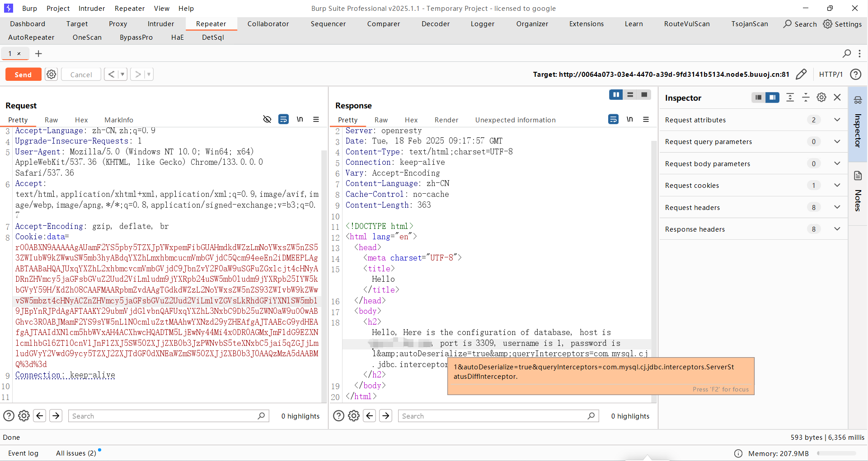
Task: Switch to the Proxy tab
Action: [118, 24]
